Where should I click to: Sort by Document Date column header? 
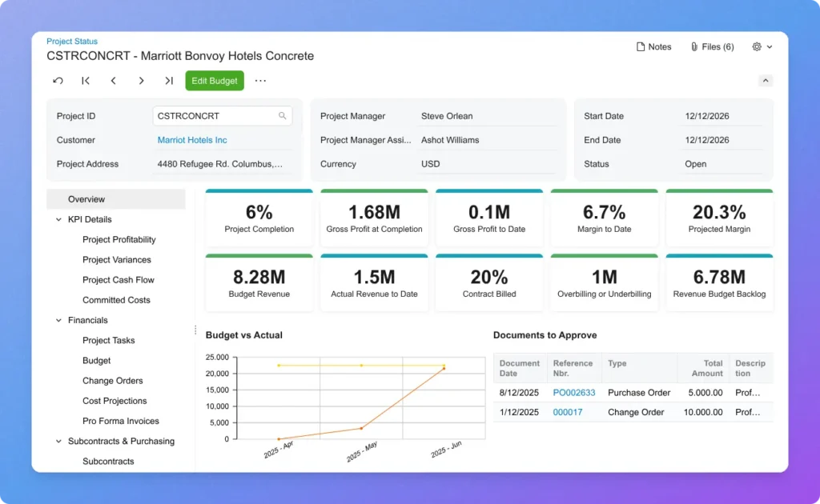tap(520, 368)
